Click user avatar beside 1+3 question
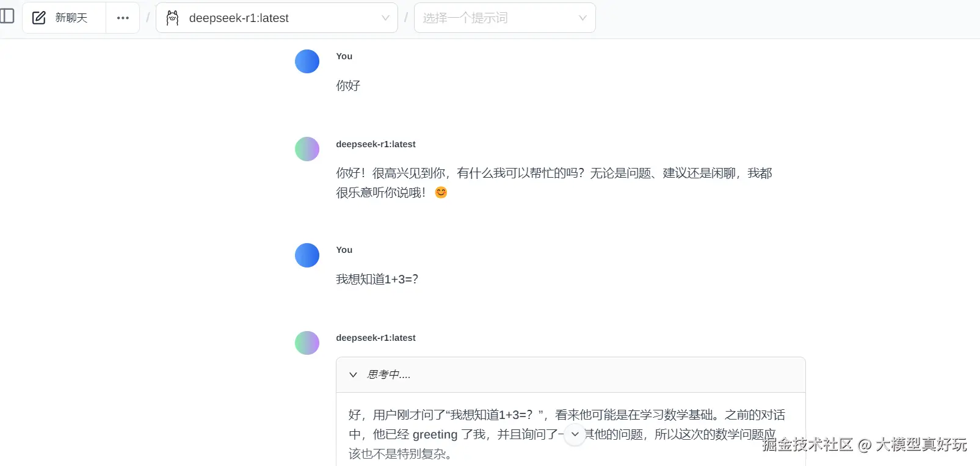Screen dimensions: 980x466 [x=307, y=255]
